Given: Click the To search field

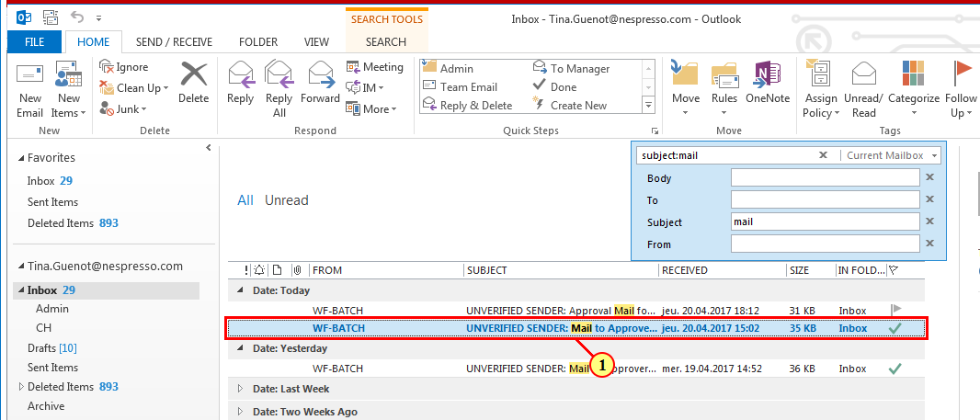Looking at the screenshot, I should pyautogui.click(x=825, y=200).
